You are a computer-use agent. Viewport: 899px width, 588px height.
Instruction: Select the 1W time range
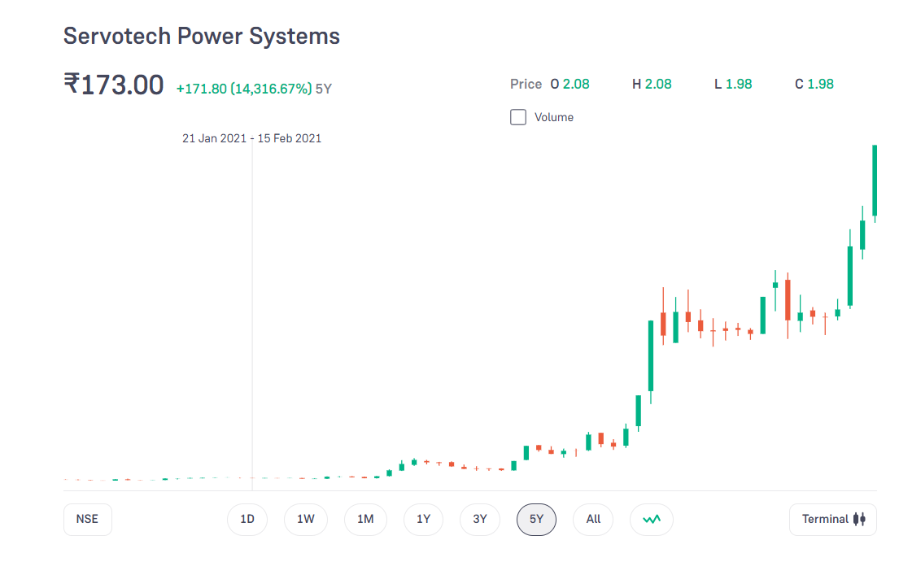(306, 519)
